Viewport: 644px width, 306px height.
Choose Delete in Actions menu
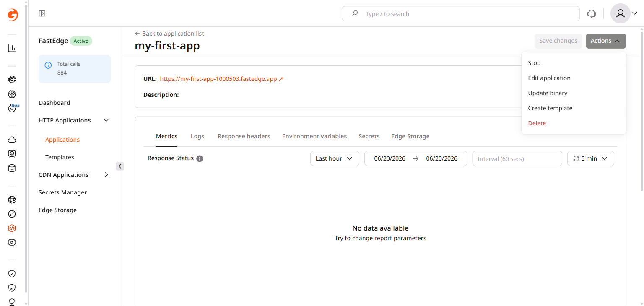(574, 123)
